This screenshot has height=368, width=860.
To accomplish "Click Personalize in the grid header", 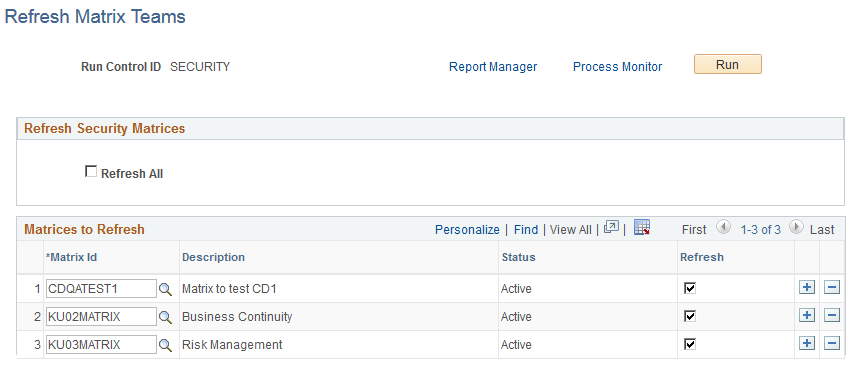I will tap(467, 230).
